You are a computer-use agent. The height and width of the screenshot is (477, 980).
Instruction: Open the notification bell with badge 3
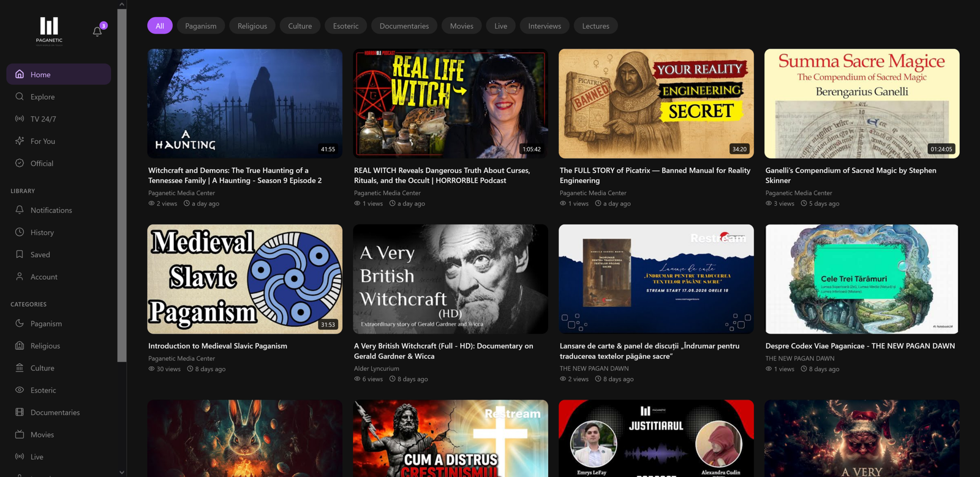pos(97,31)
